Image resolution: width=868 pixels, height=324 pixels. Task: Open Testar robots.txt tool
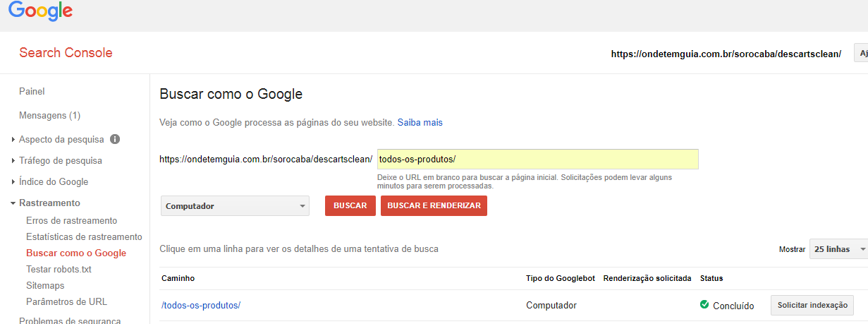click(x=59, y=269)
